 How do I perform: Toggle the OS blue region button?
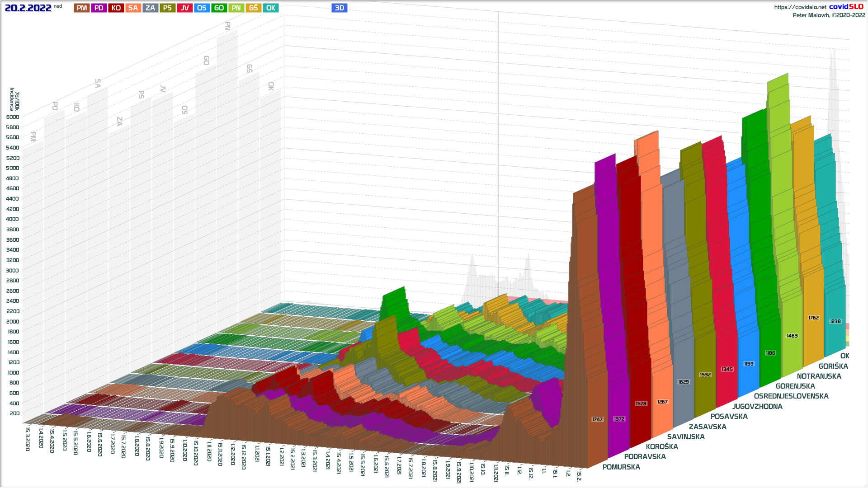(x=202, y=8)
